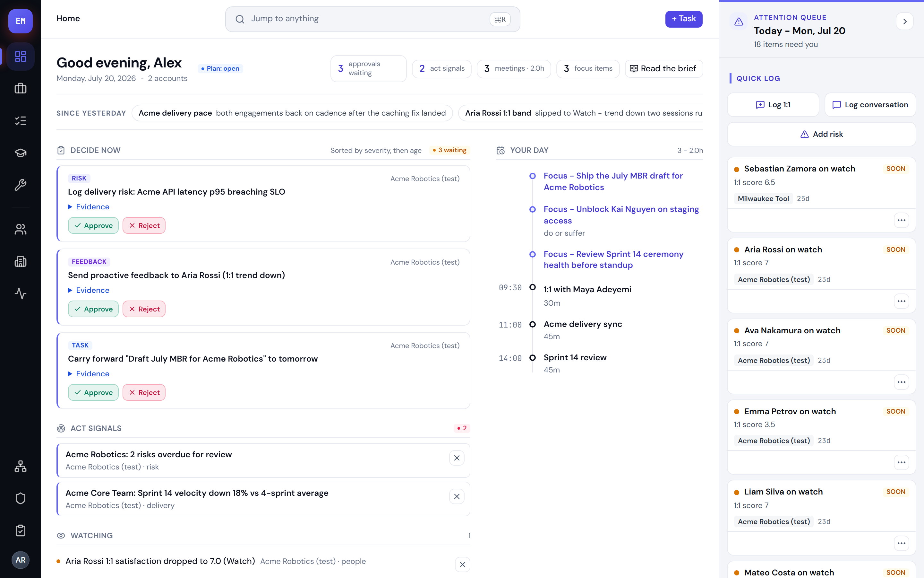
Task: Open more options on Ava Nakamura card
Action: tap(902, 382)
